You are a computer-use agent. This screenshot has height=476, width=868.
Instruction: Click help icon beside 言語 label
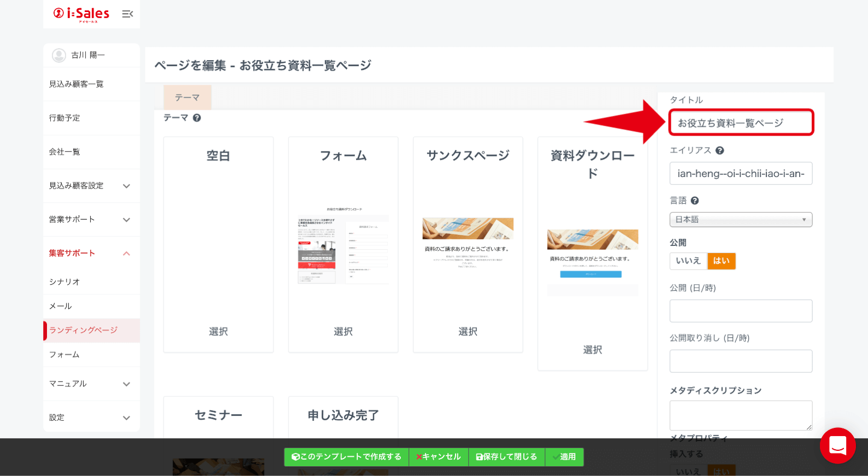coord(694,201)
